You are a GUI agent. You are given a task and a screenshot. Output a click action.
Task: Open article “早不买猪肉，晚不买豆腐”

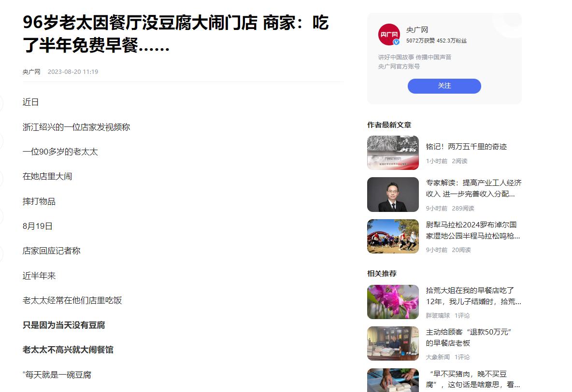(473, 379)
